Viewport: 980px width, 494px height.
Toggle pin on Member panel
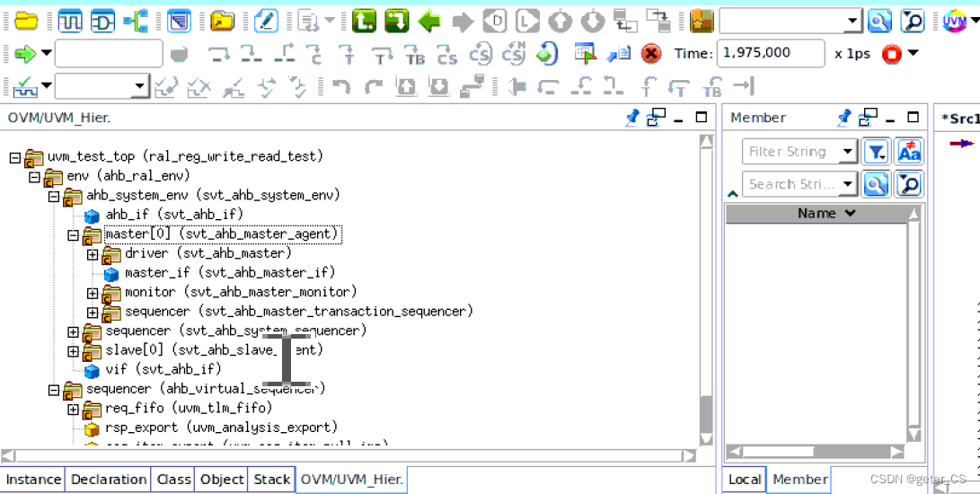pyautogui.click(x=844, y=117)
